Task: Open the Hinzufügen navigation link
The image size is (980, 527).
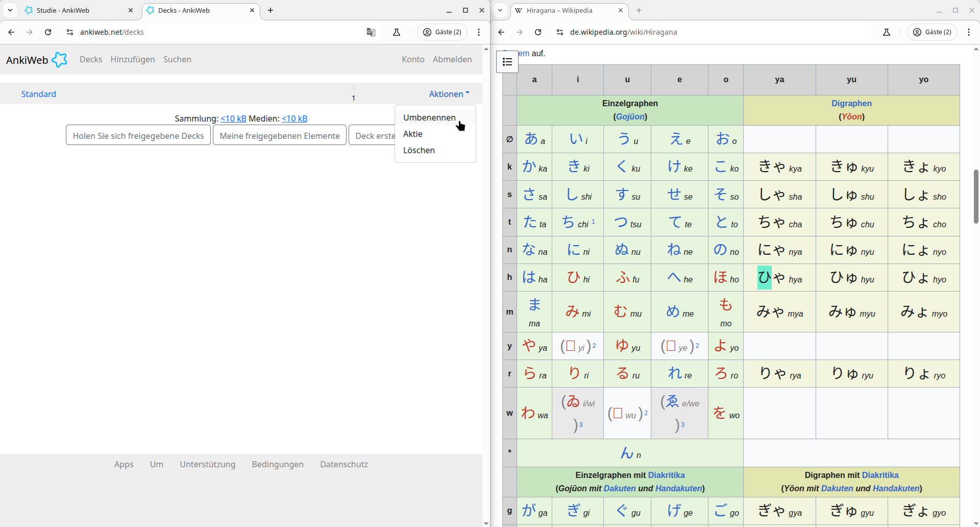Action: [x=133, y=59]
